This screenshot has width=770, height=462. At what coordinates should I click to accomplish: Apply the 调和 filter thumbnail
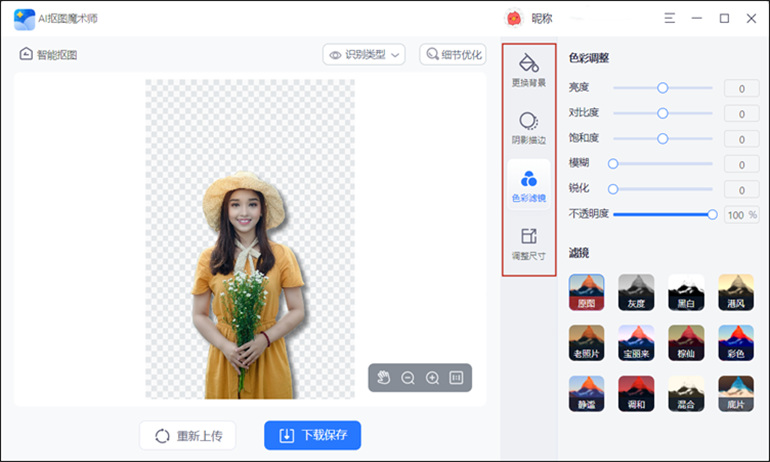[636, 394]
